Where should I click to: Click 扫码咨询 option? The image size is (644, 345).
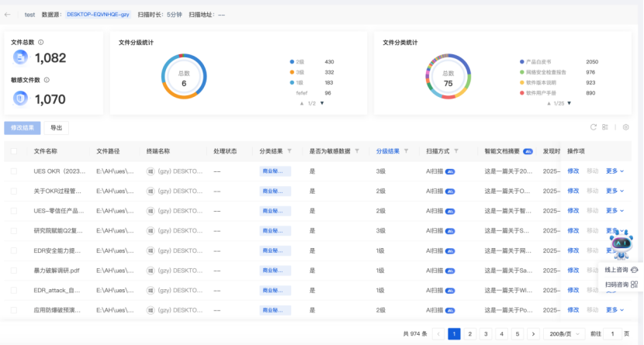(x=621, y=285)
